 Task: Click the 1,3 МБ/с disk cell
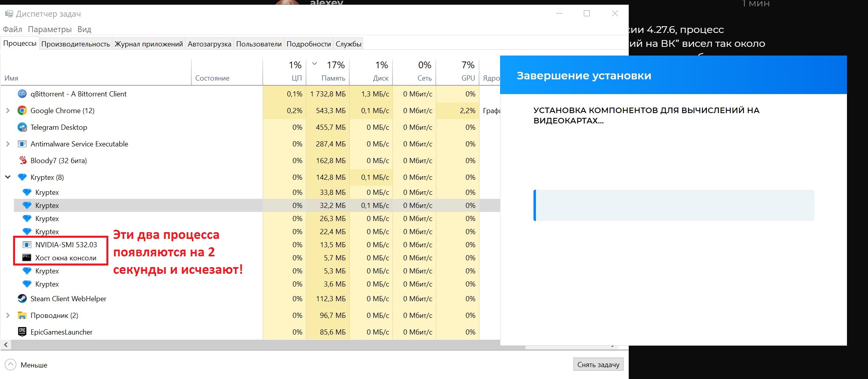[x=371, y=94]
